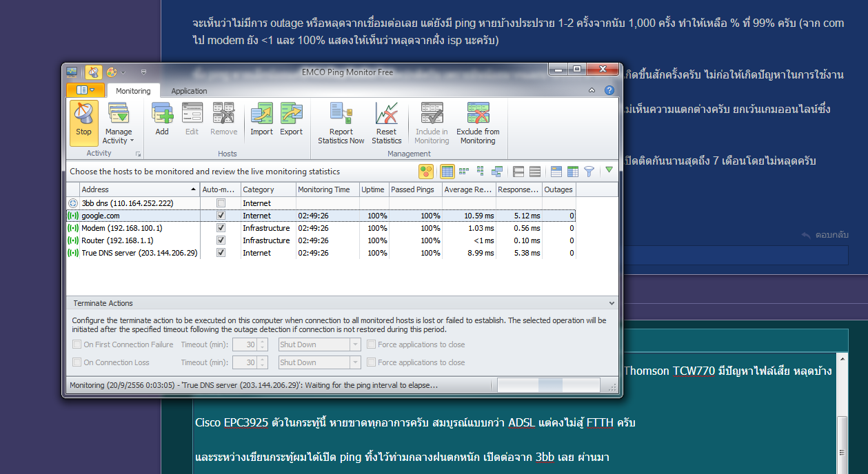Uncheck auto-monitoring for Router row
The image size is (868, 474).
pyautogui.click(x=221, y=240)
